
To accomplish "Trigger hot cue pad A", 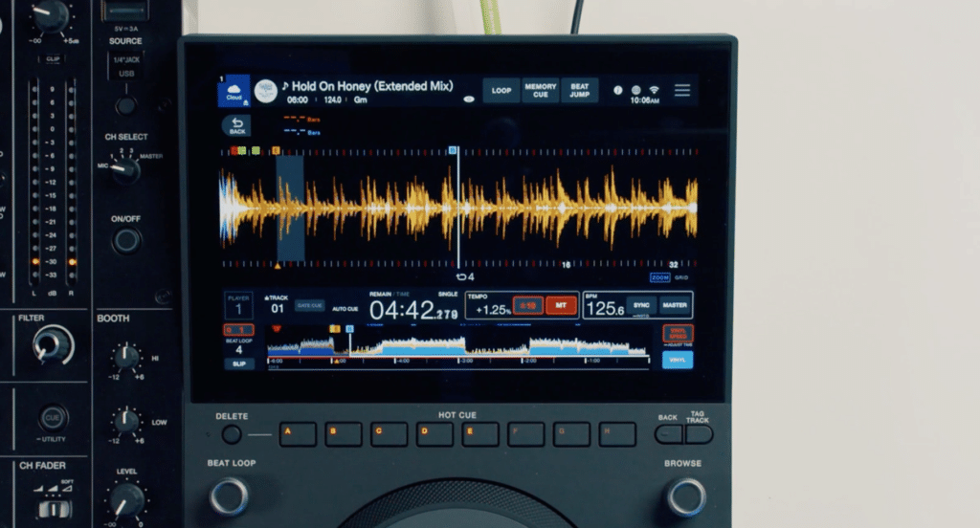I will 298,434.
